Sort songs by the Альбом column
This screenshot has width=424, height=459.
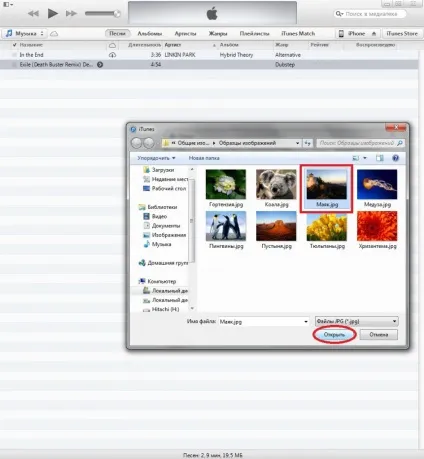click(x=229, y=45)
